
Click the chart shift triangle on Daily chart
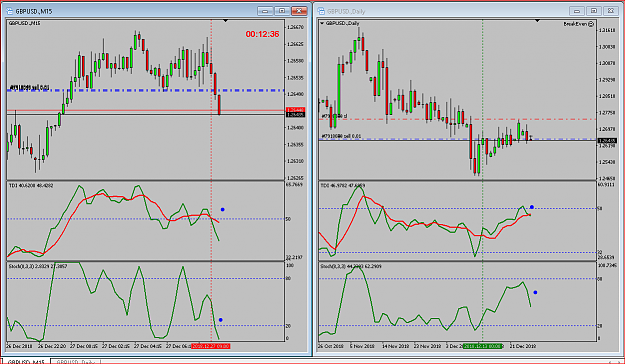[x=537, y=21]
